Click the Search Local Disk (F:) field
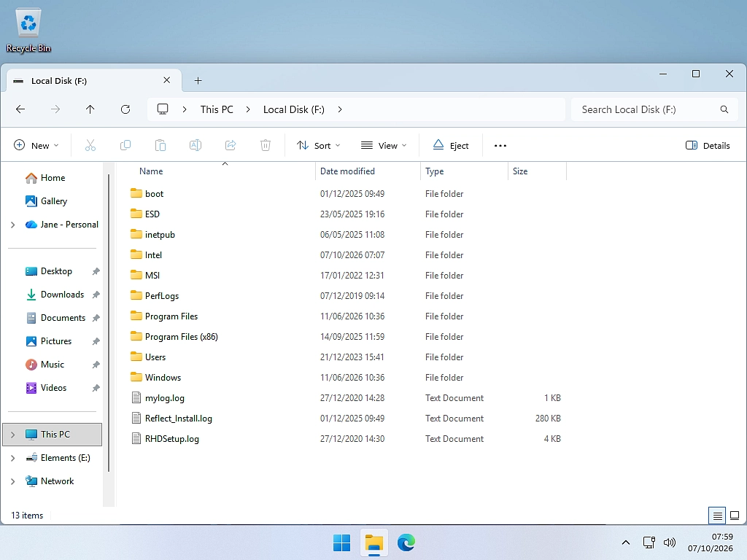Screen dimensions: 747x560 point(654,109)
